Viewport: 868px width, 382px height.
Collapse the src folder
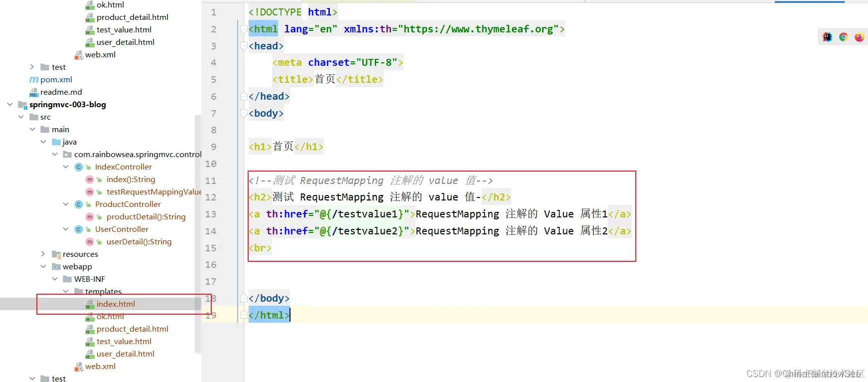click(21, 117)
